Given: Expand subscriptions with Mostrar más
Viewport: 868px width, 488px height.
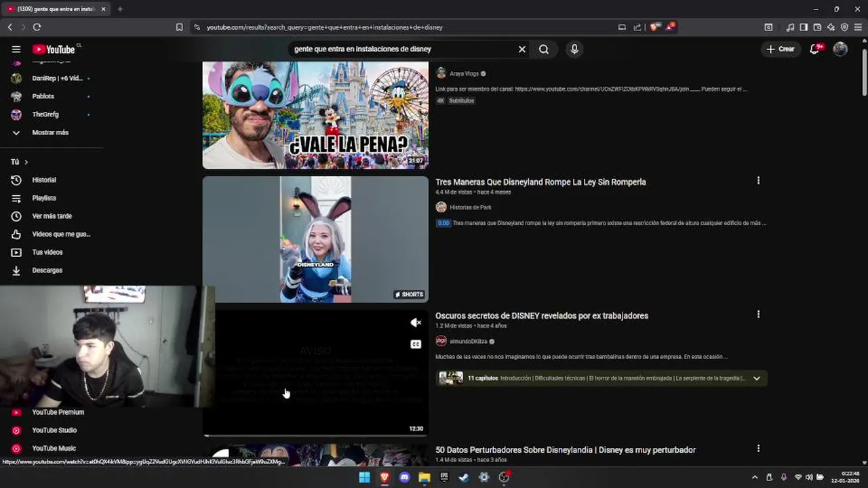Looking at the screenshot, I should tap(51, 132).
